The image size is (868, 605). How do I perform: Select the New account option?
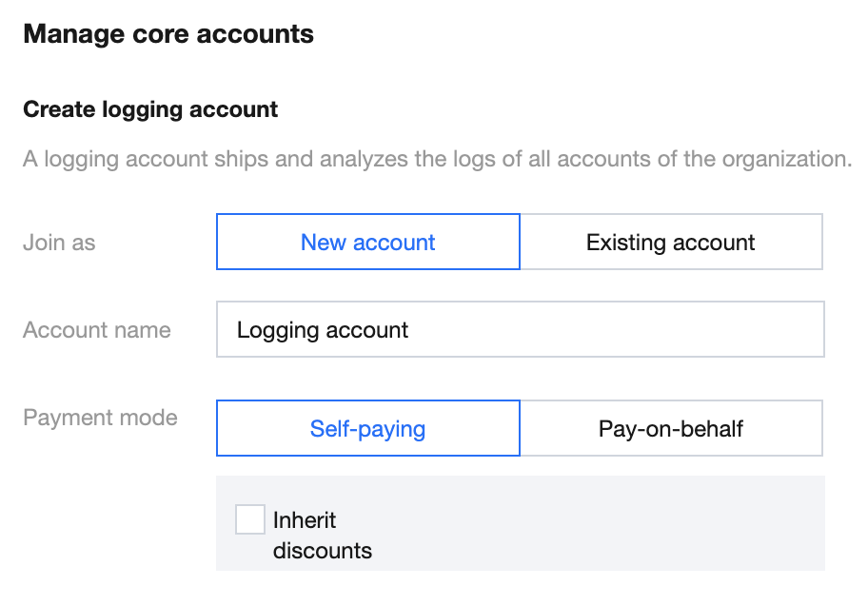368,242
